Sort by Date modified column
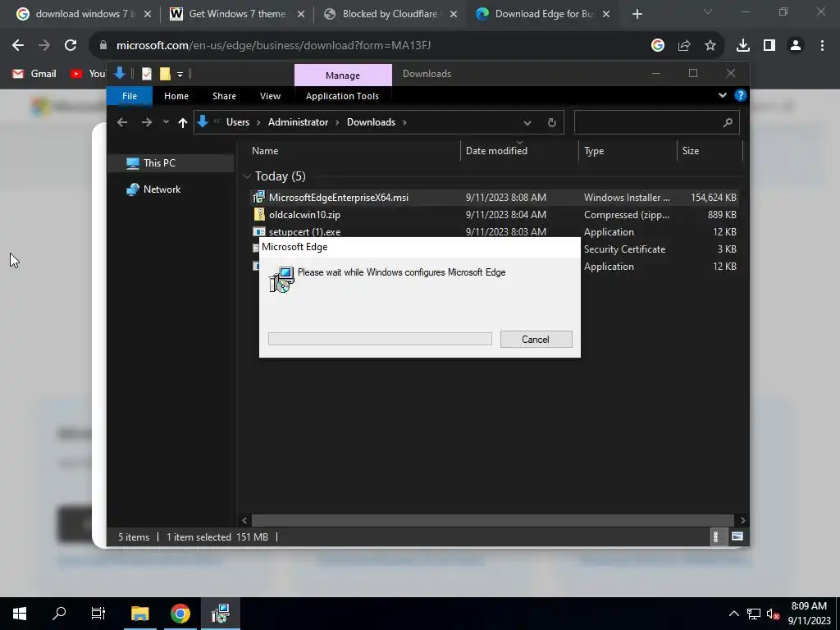840x630 pixels. (519, 151)
